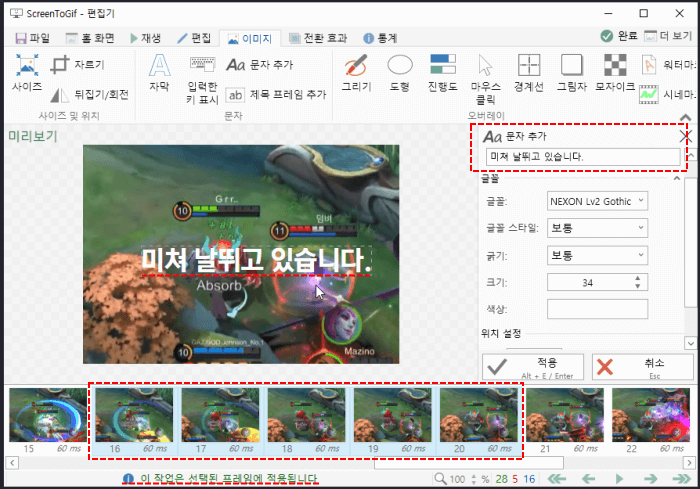The width and height of the screenshot is (700, 489).
Task: Switch to the 재생 tab
Action: coord(146,38)
